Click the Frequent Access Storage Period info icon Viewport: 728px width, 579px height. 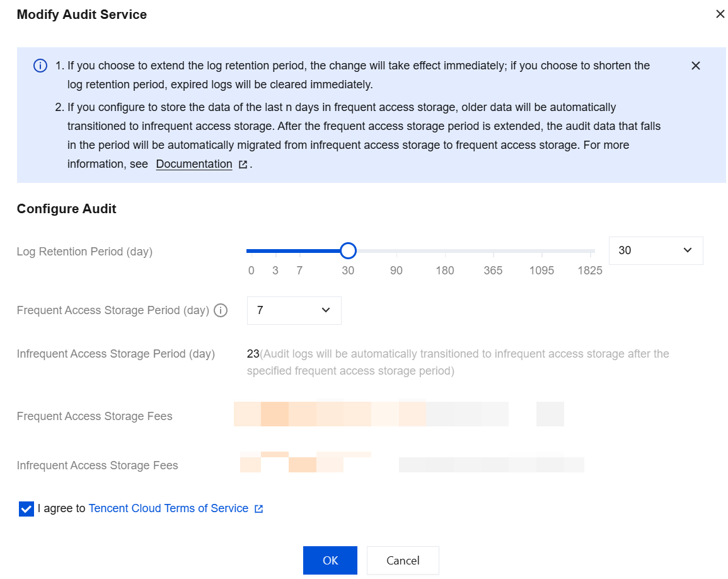click(221, 310)
